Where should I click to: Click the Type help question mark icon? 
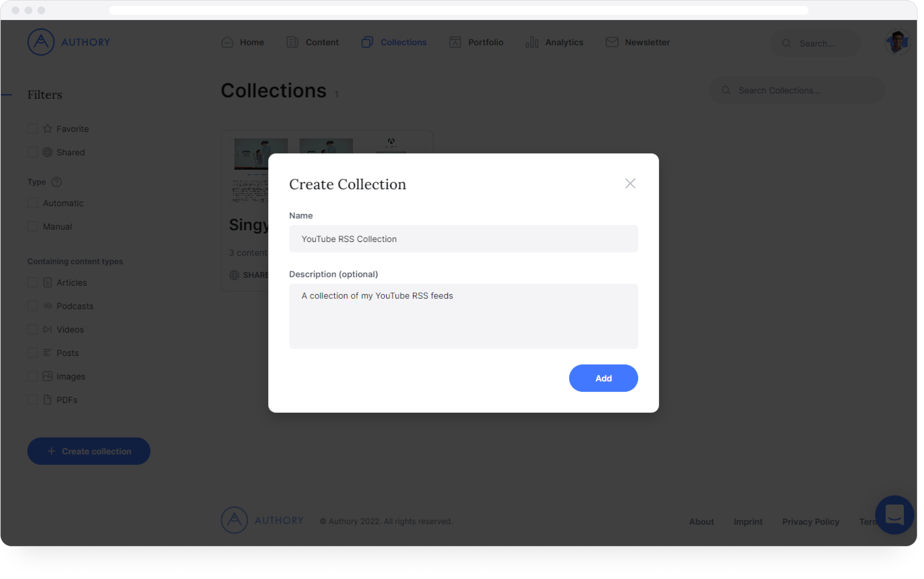coord(57,182)
